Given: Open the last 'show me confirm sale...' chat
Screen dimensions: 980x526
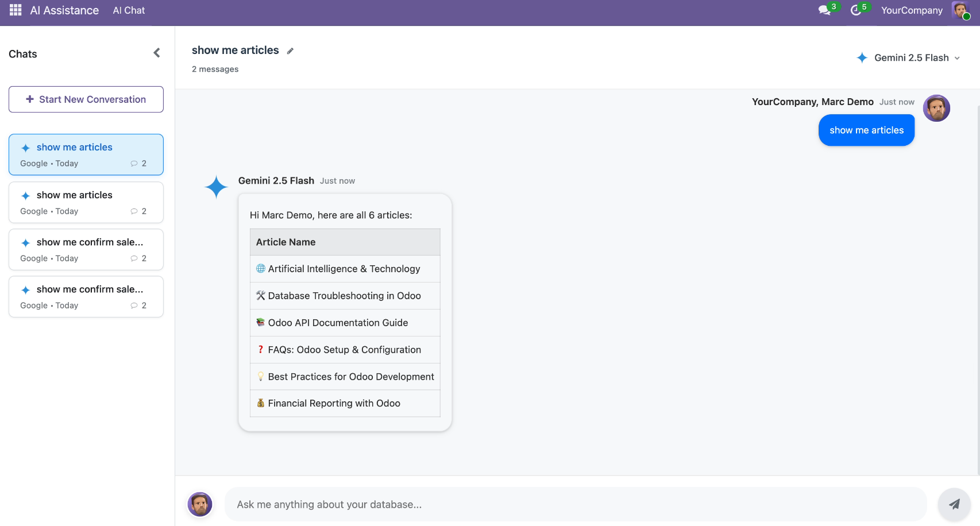Looking at the screenshot, I should coord(86,297).
